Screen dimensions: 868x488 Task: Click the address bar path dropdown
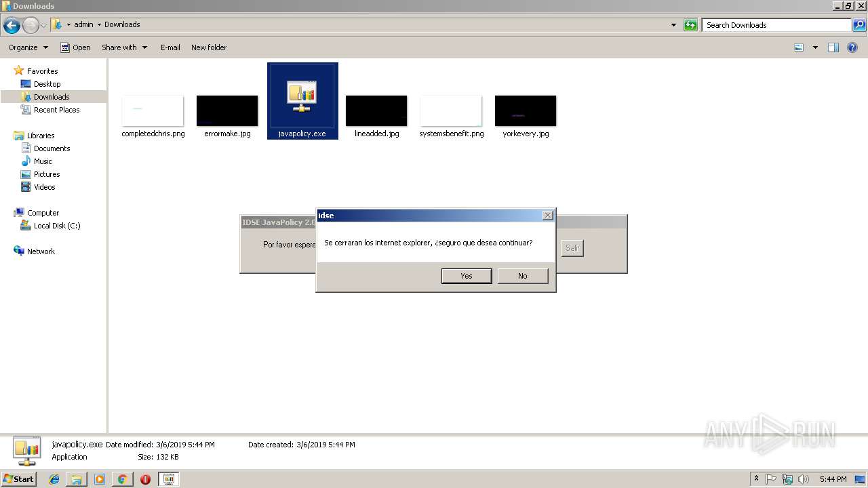[673, 25]
